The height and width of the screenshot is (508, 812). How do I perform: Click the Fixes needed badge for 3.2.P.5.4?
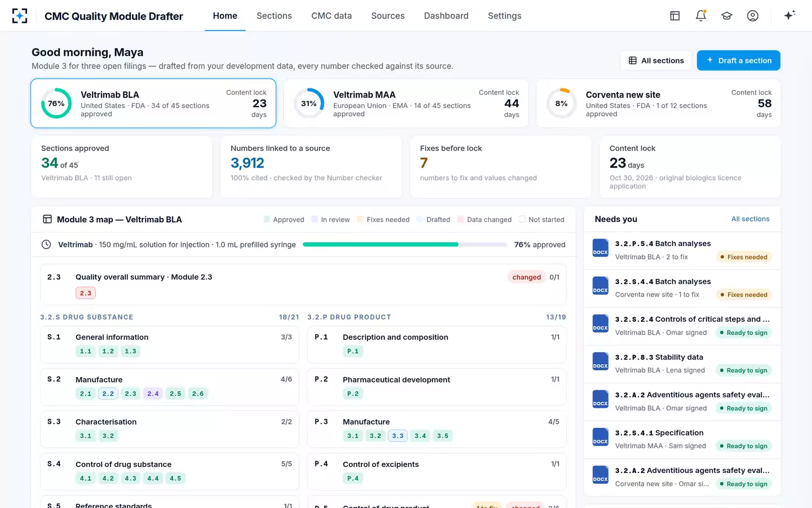[744, 257]
